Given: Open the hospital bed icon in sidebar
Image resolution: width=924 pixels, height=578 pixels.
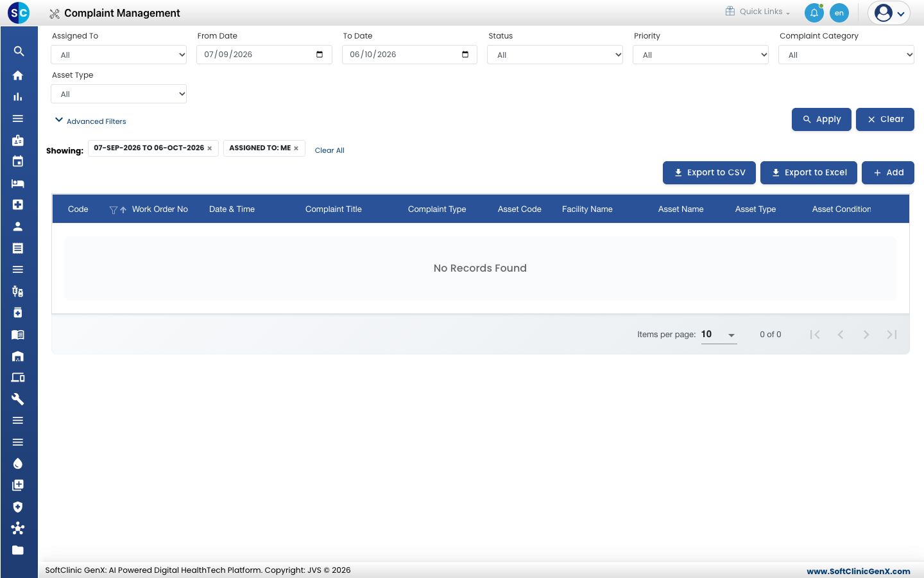Looking at the screenshot, I should pos(18,183).
